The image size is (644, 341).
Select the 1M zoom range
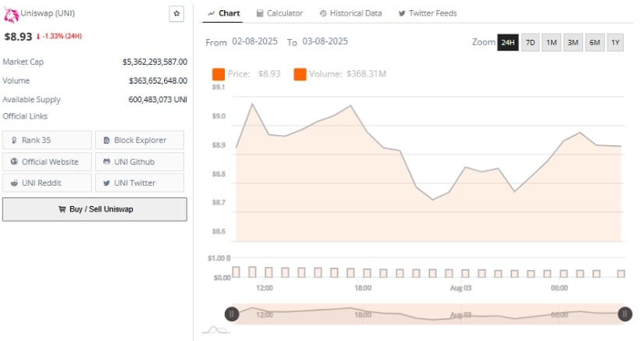551,42
